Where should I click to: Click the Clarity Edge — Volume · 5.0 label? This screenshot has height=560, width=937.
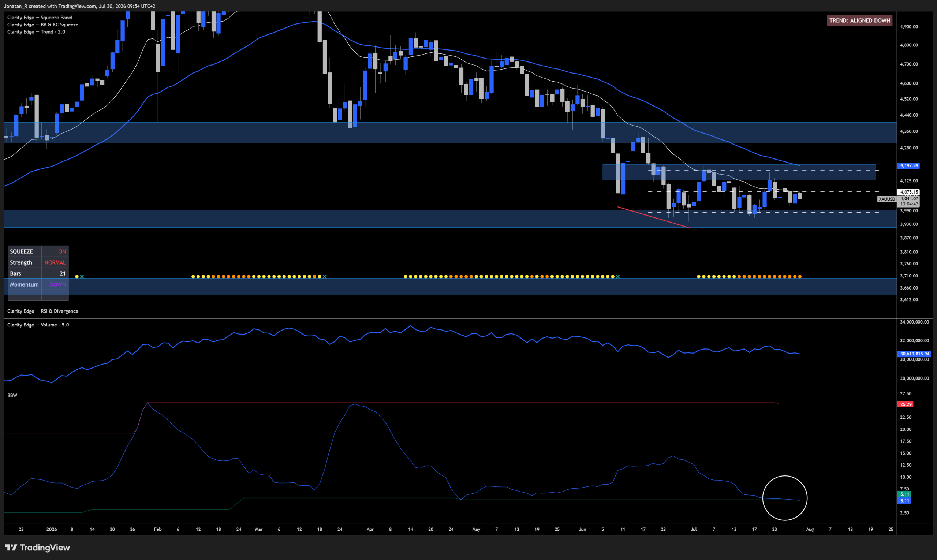(x=38, y=325)
